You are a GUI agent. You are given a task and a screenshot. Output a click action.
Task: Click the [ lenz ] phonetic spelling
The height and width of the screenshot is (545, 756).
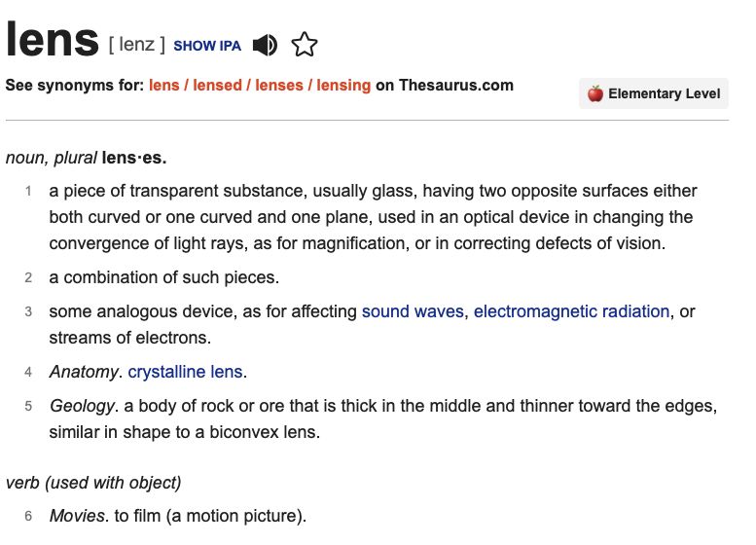point(137,45)
